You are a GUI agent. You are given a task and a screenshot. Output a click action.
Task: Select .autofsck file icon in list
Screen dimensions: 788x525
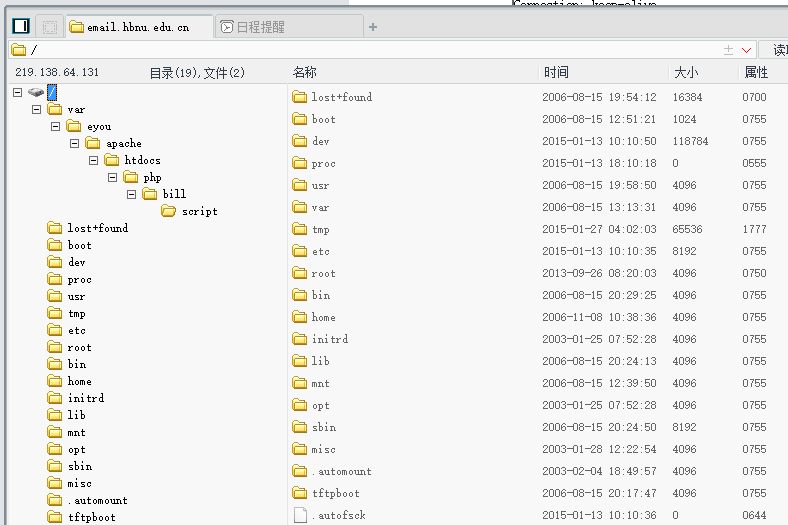click(x=300, y=515)
